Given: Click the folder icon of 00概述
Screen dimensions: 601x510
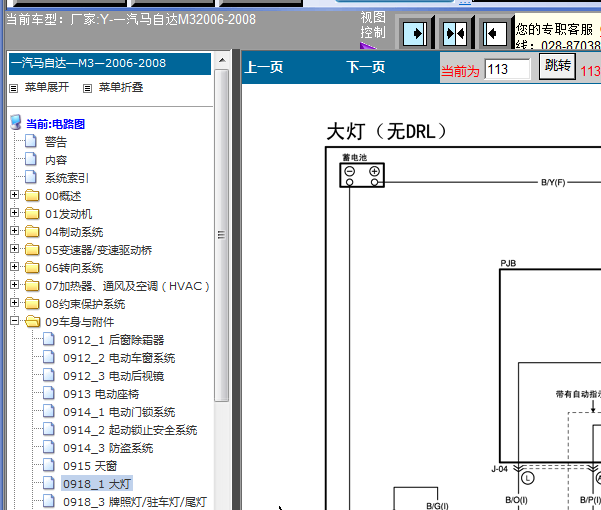Looking at the screenshot, I should click(x=32, y=195).
